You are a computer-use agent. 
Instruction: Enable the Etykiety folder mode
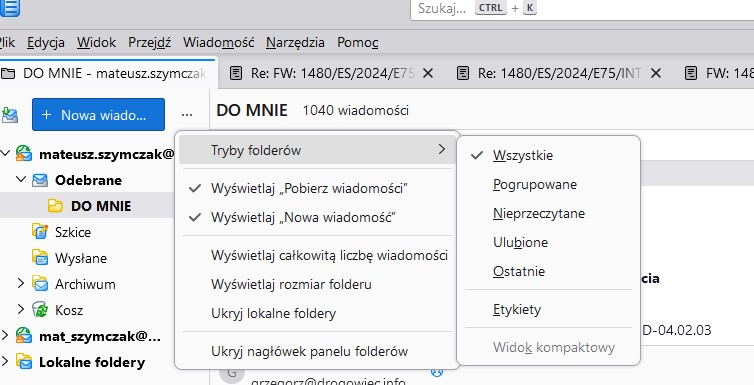point(548,309)
